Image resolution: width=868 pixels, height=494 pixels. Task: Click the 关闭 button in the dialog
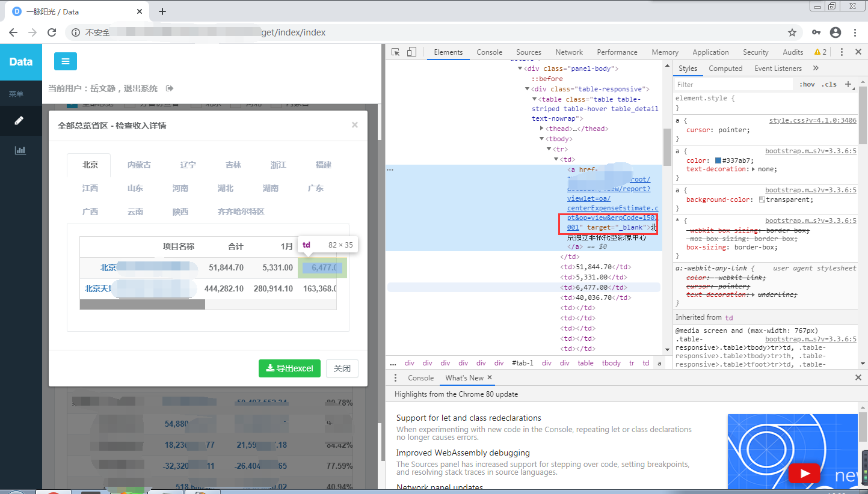pyautogui.click(x=342, y=368)
